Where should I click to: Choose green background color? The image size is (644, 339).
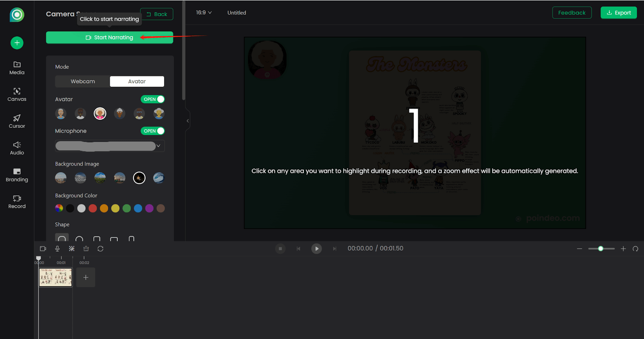(x=126, y=208)
